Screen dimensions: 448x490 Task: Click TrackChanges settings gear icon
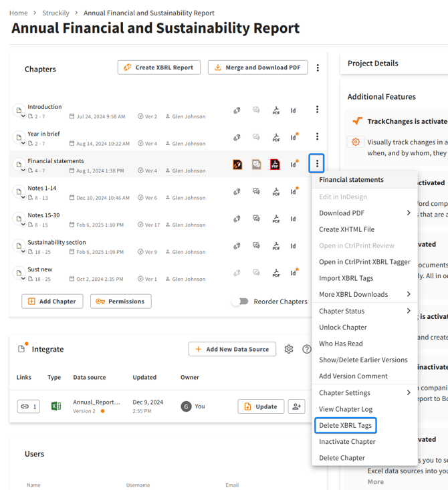(356, 142)
